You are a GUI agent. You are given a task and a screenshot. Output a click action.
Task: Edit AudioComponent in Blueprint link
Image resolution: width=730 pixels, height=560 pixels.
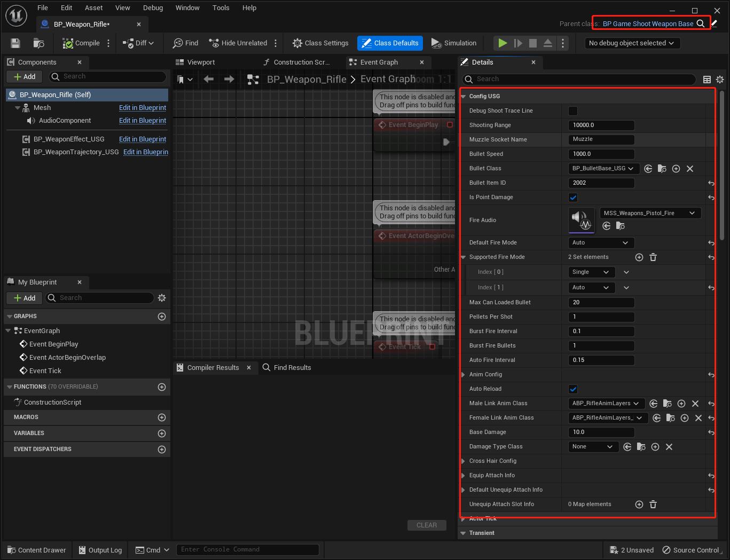[x=142, y=121]
